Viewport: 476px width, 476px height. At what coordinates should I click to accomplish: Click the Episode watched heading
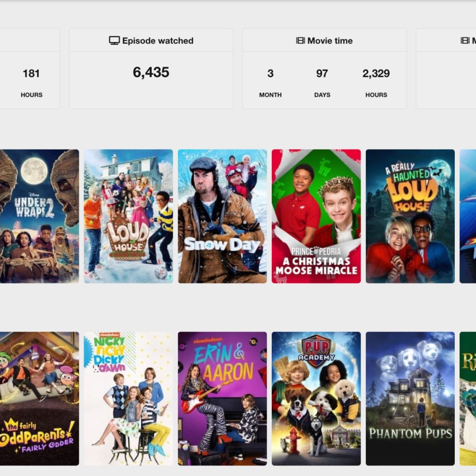[x=158, y=41]
